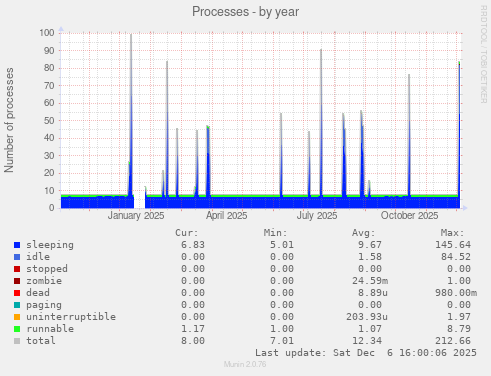The width and height of the screenshot is (491, 376).
Task: Click the runnable legend color swatch
Action: tap(17, 329)
